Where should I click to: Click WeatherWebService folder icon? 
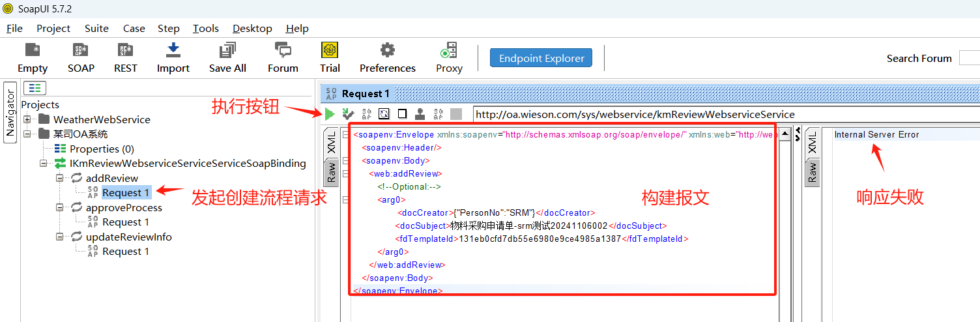[44, 119]
